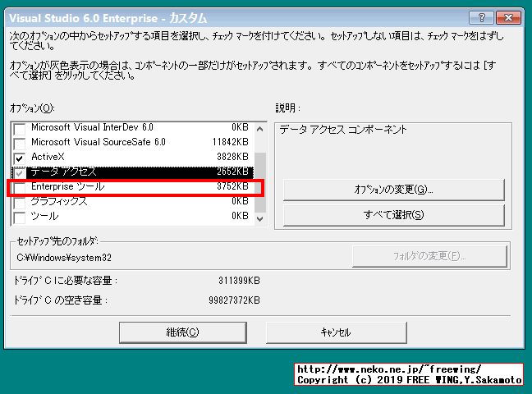
Task: Select the Microsoft Visual InterDev 6.0 row text
Action: (x=92, y=127)
